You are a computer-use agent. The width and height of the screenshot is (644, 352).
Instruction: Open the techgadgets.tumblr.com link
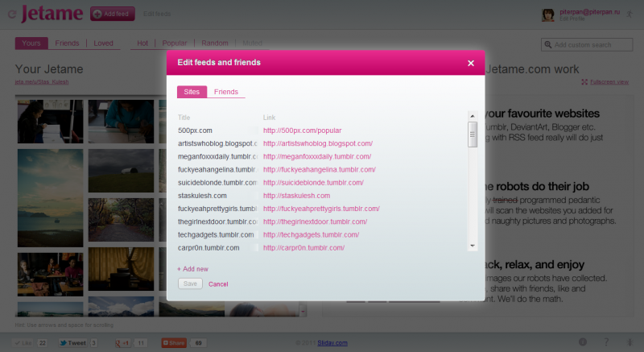pos(311,234)
